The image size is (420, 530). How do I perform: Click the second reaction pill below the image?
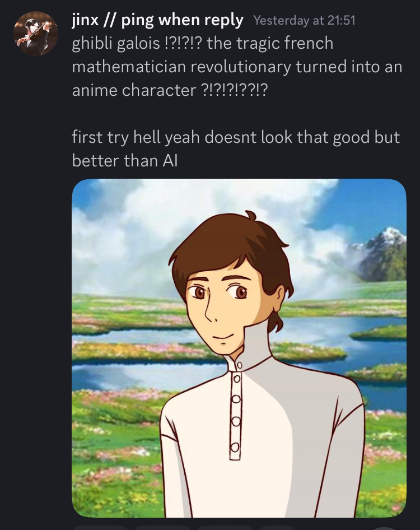(163, 528)
